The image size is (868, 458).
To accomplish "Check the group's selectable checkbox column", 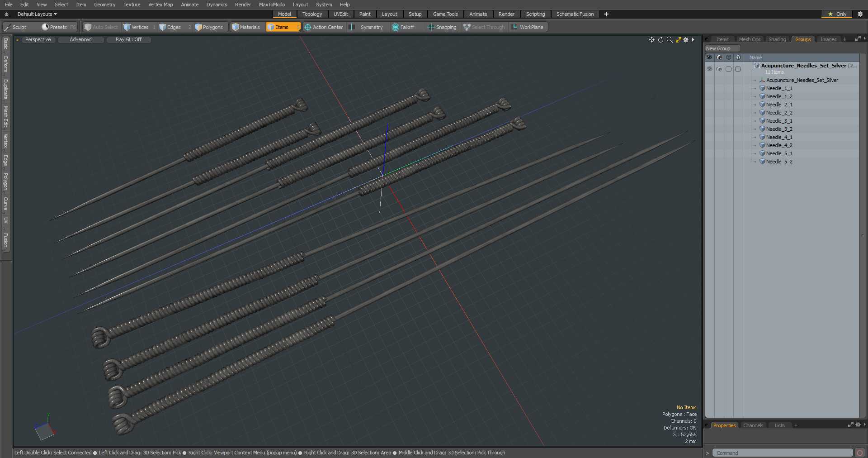I will pos(738,69).
